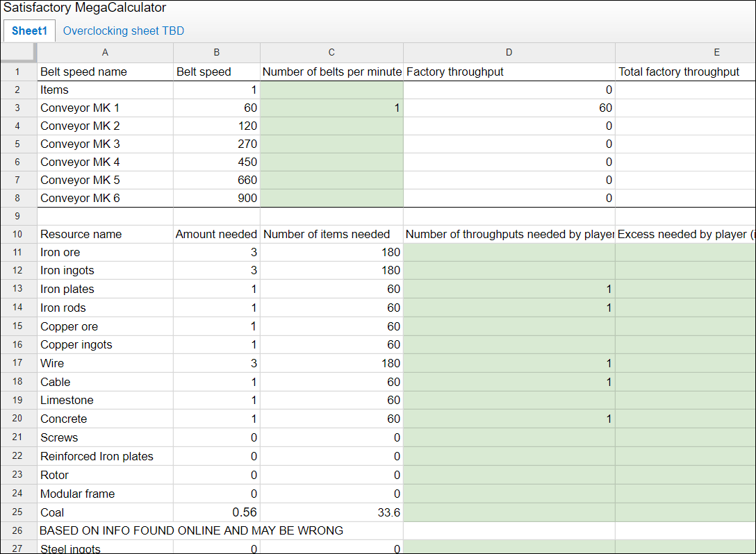The image size is (756, 554).
Task: Click the 'Iron rods' cell
Action: [x=105, y=308]
